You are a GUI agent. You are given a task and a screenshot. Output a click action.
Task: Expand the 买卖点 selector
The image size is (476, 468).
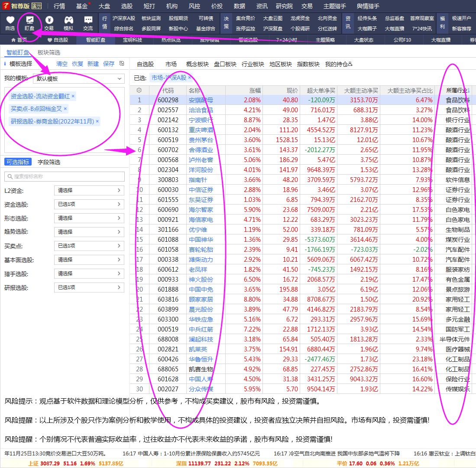tap(89, 246)
